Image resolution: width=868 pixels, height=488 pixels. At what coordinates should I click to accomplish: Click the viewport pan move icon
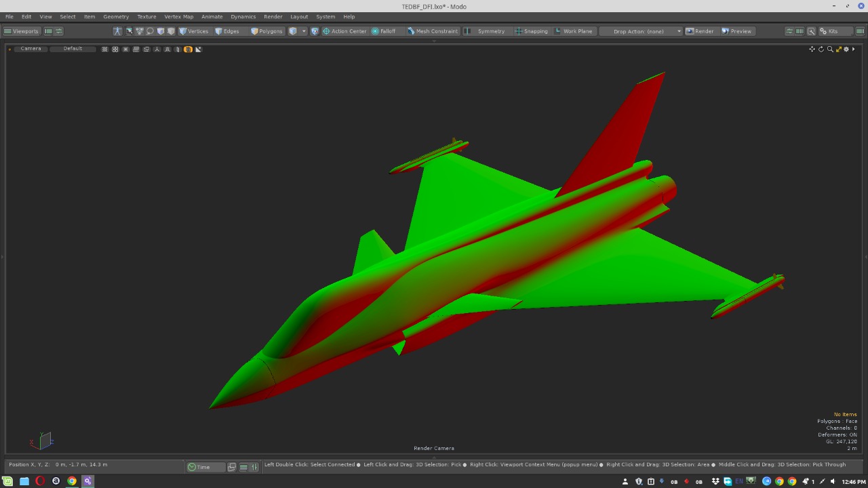point(812,49)
